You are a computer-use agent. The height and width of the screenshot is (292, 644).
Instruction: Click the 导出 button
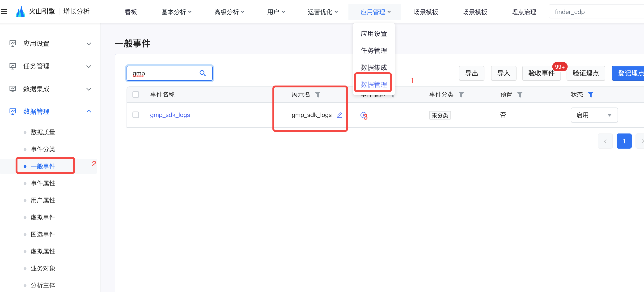tap(471, 73)
